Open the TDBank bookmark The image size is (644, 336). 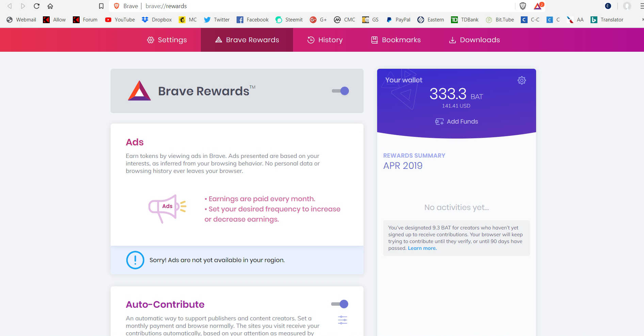point(465,20)
